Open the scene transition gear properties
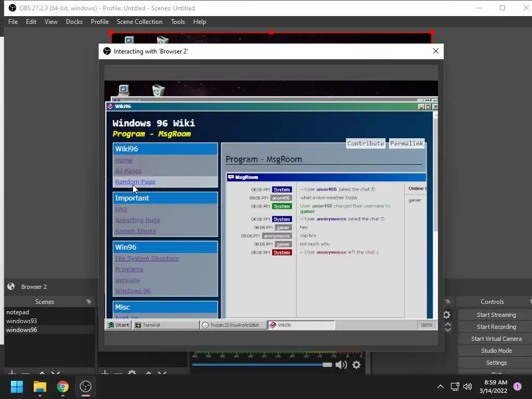 tap(447, 315)
